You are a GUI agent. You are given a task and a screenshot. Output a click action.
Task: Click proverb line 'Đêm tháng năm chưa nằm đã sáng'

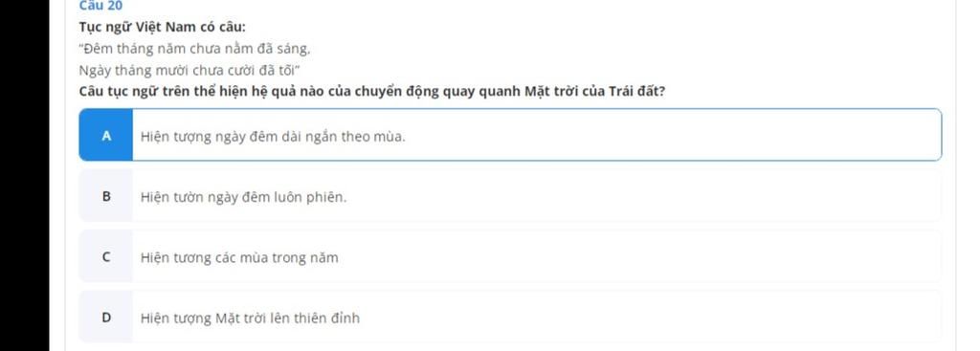click(x=194, y=48)
